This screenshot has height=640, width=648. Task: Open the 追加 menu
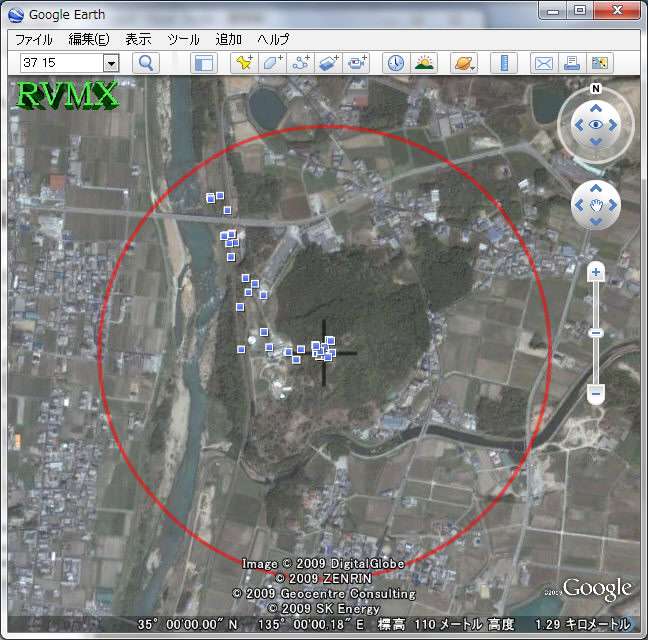[228, 39]
